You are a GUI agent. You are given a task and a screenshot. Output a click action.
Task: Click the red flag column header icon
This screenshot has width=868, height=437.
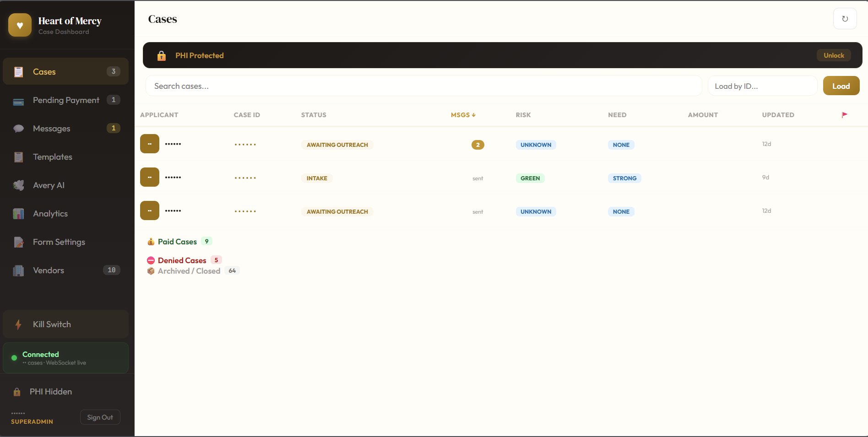[845, 115]
